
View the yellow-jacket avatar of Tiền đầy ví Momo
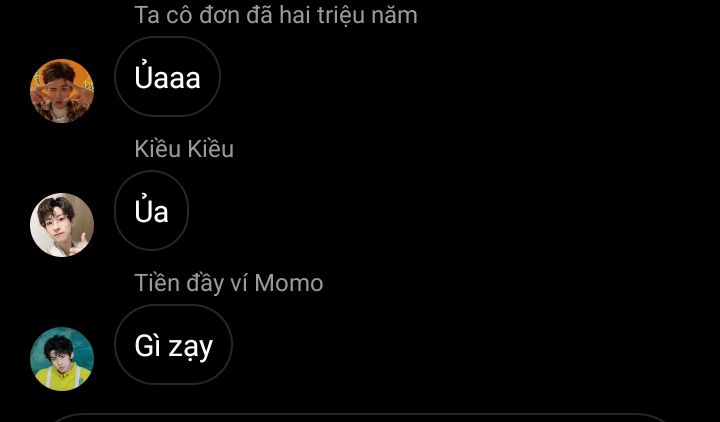[62, 359]
